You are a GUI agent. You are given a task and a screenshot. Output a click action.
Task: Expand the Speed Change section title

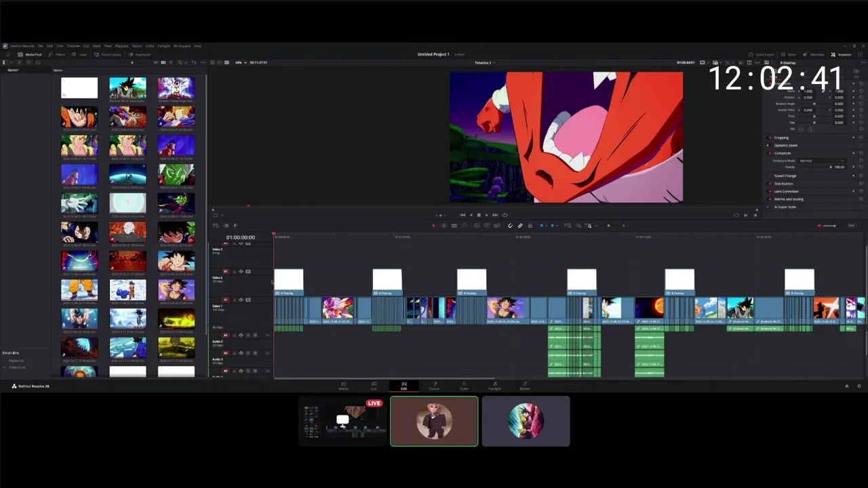click(x=785, y=176)
